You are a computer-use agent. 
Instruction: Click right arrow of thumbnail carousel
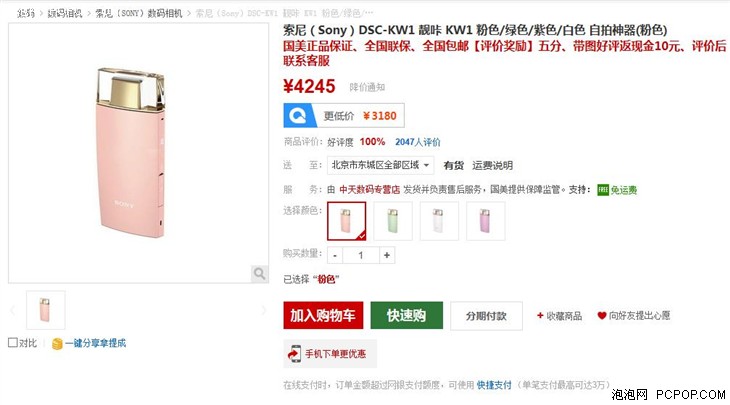point(264,310)
